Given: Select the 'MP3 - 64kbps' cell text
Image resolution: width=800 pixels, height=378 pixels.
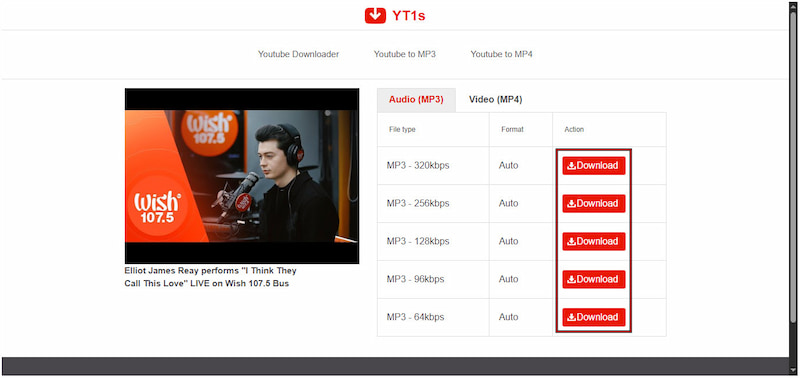Looking at the screenshot, I should tap(415, 317).
